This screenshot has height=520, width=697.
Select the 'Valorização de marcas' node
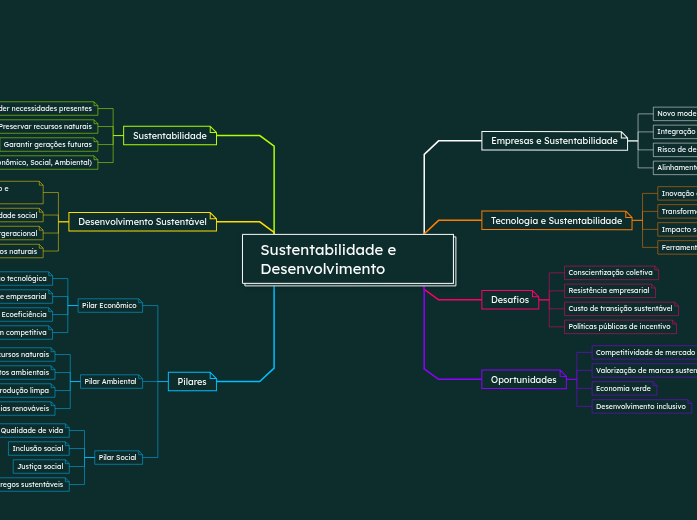644,371
